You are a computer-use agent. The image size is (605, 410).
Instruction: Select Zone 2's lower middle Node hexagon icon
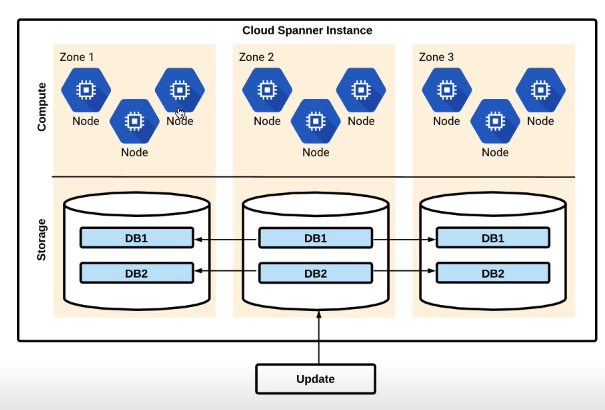[316, 121]
